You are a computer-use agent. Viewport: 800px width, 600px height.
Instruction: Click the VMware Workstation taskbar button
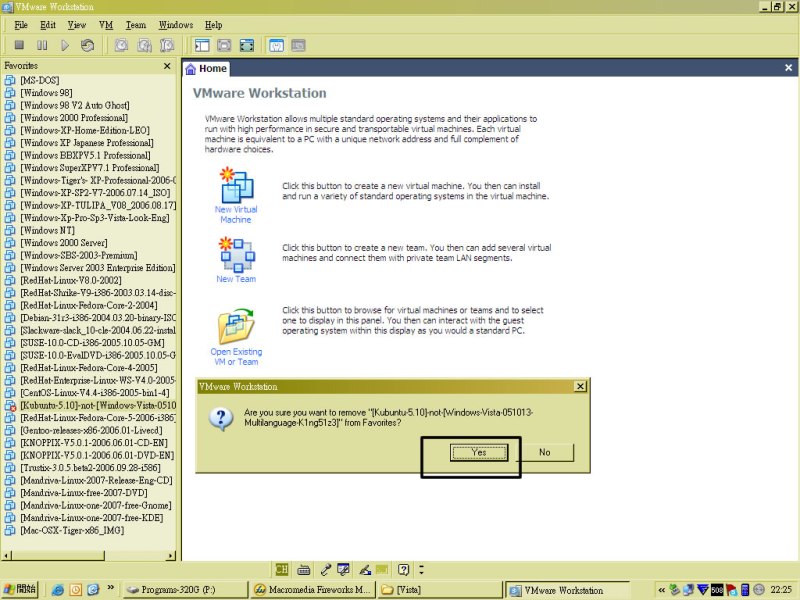[566, 590]
